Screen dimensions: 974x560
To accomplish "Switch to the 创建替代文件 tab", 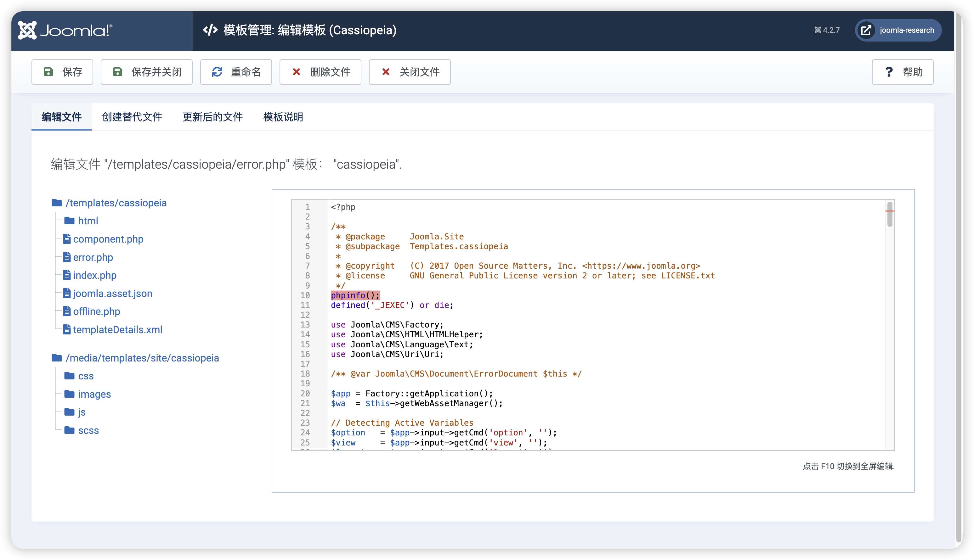I will pyautogui.click(x=132, y=117).
